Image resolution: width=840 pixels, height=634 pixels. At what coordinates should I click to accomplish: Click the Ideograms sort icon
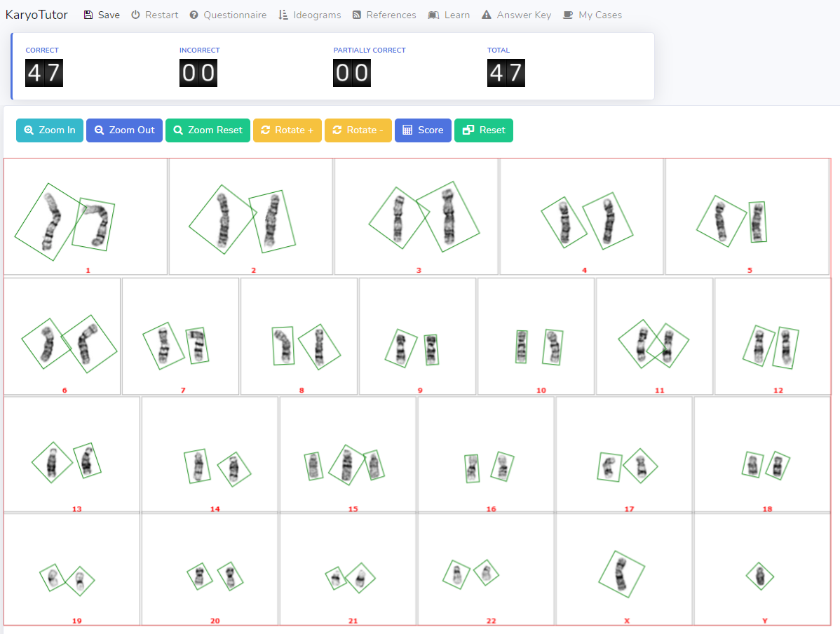click(x=283, y=15)
